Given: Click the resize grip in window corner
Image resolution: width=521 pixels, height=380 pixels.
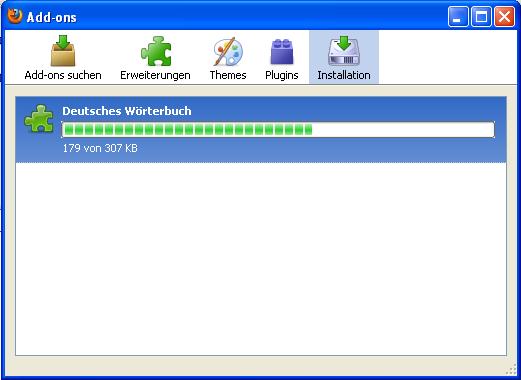Looking at the screenshot, I should (511, 370).
